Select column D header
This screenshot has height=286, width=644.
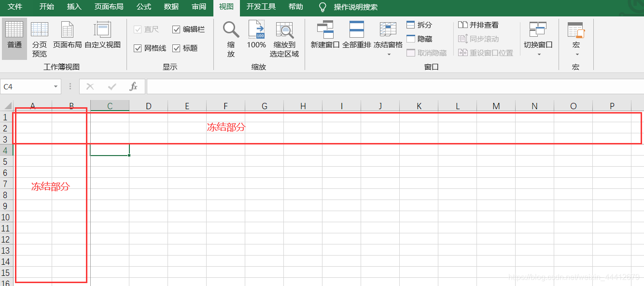pyautogui.click(x=149, y=106)
